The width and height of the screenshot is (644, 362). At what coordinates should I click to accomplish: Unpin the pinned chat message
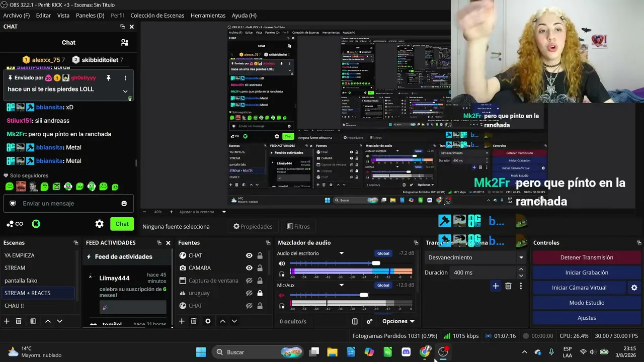[x=108, y=78]
